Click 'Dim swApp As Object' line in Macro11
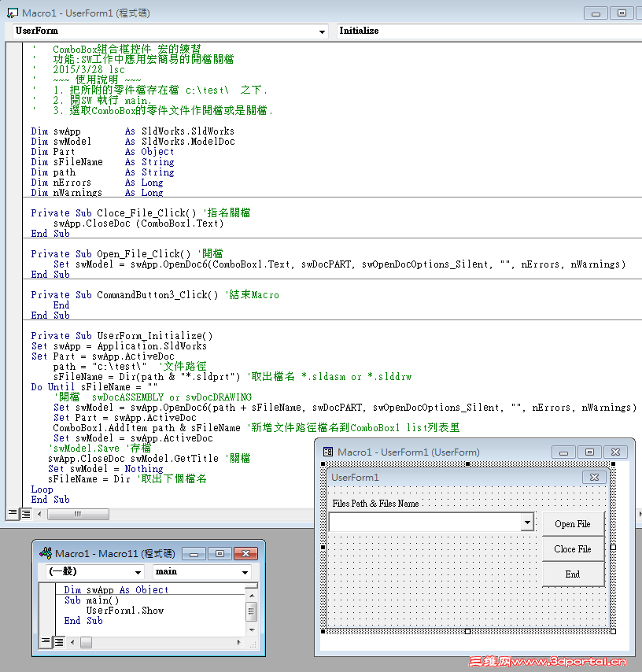This screenshot has height=672, width=642. point(116,590)
